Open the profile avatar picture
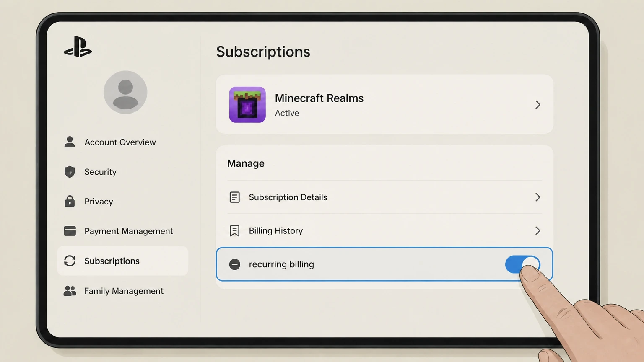Image resolution: width=644 pixels, height=362 pixels. point(125,92)
